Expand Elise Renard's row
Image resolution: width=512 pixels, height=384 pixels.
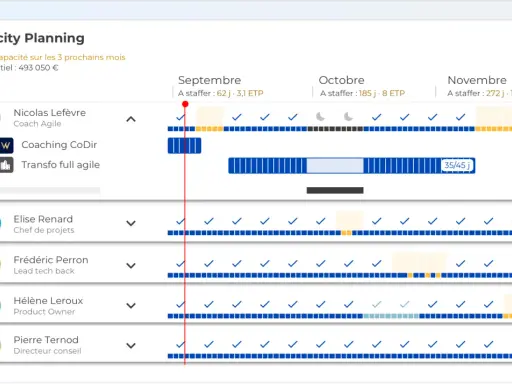coord(131,223)
